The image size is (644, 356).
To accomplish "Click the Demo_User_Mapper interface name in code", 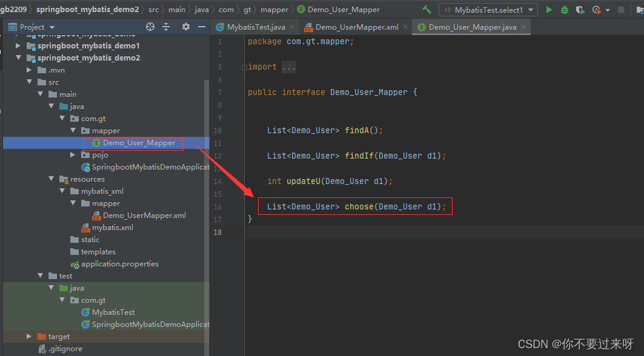I will click(369, 93).
